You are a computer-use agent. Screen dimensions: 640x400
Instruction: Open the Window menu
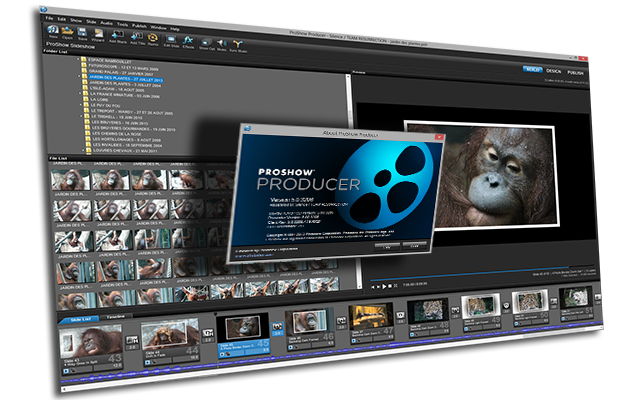pyautogui.click(x=158, y=27)
